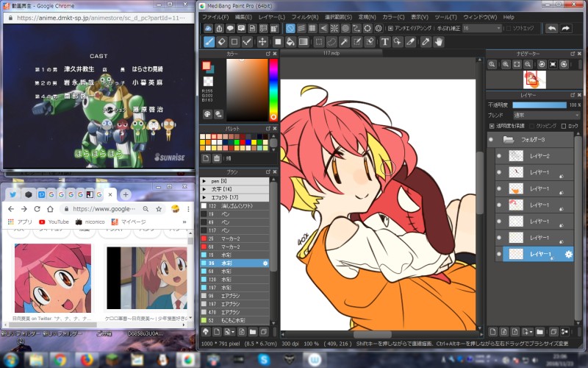This screenshot has width=588, height=368.
Task: Enable the radial snap guide
Action: click(x=334, y=28)
